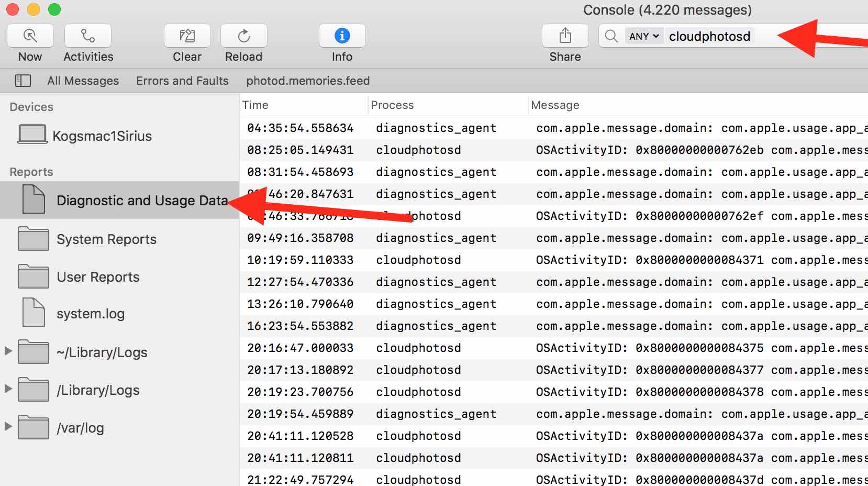This screenshot has height=486, width=868.
Task: Clear the console messages
Action: click(x=187, y=36)
